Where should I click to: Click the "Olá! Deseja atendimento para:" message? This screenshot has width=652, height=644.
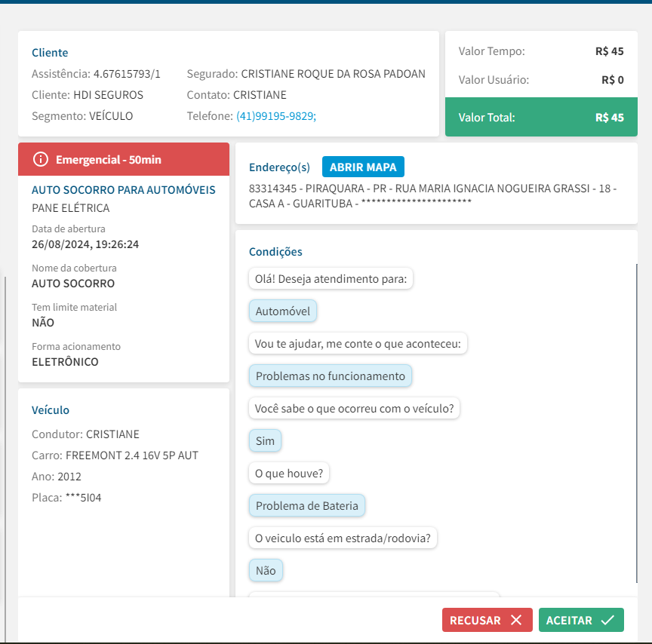(x=331, y=279)
